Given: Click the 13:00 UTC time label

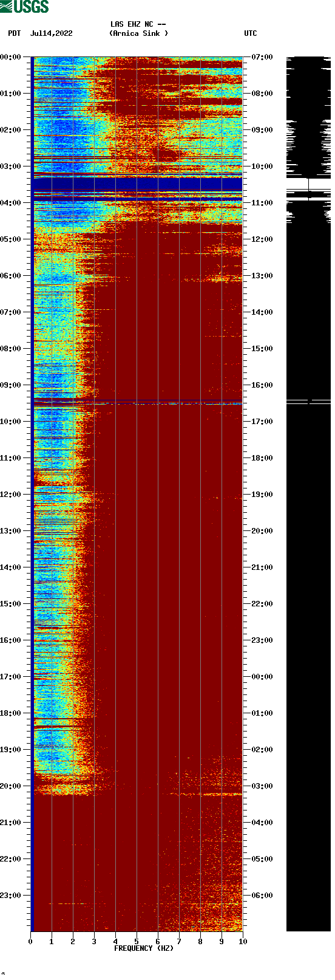Looking at the screenshot, I should (262, 276).
